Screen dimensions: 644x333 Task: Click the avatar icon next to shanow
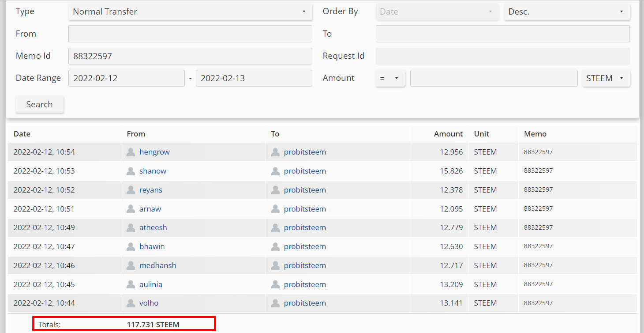coord(131,171)
